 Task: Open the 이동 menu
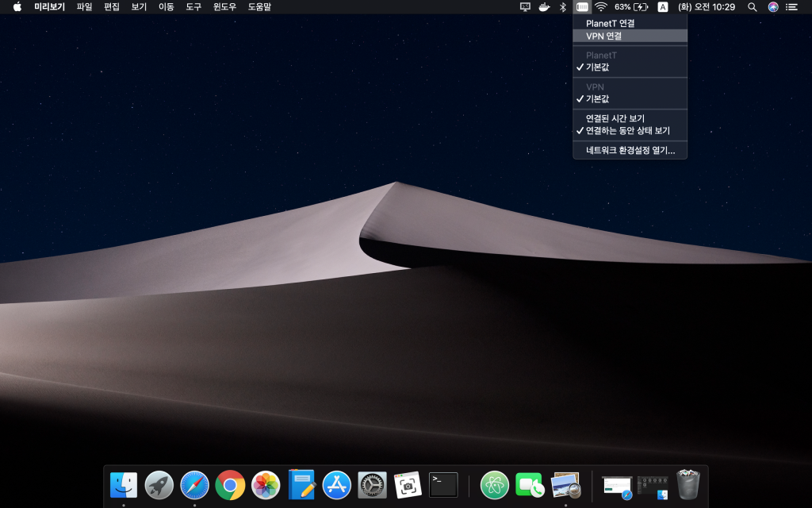pos(167,6)
